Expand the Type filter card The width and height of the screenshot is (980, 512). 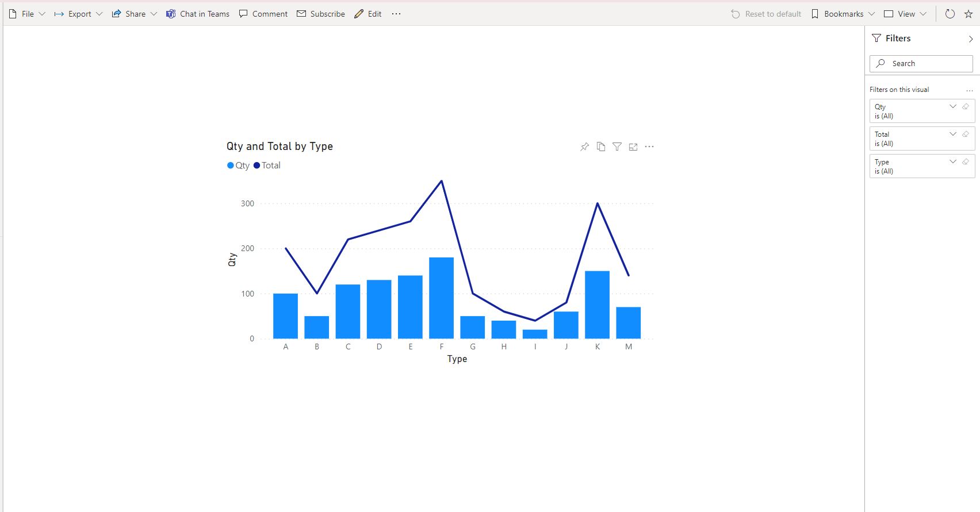point(953,161)
